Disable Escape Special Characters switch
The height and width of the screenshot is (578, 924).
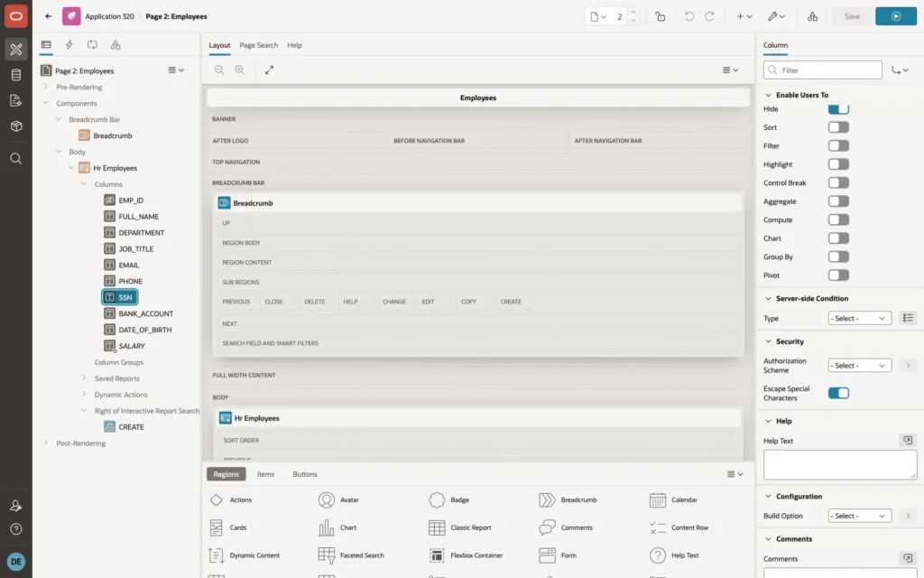[x=838, y=393]
